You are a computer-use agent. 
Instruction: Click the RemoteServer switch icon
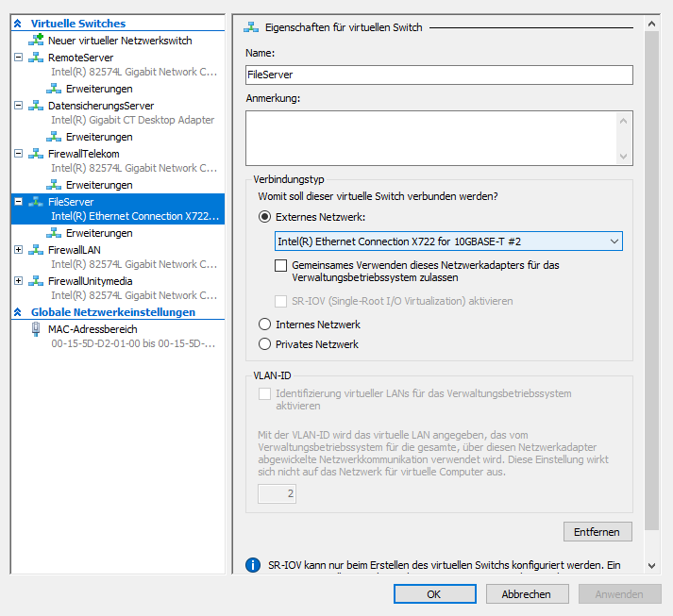[x=36, y=58]
